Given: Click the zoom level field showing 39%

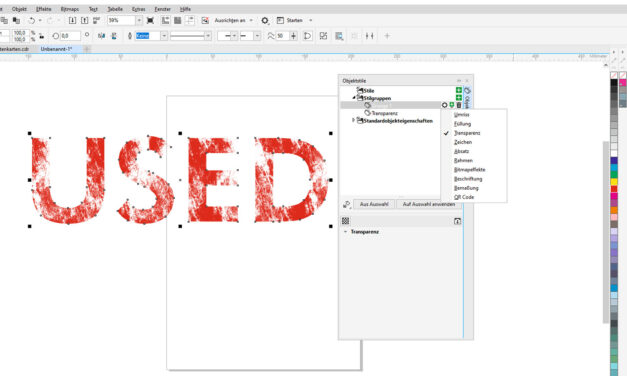Looking at the screenshot, I should click(x=122, y=20).
